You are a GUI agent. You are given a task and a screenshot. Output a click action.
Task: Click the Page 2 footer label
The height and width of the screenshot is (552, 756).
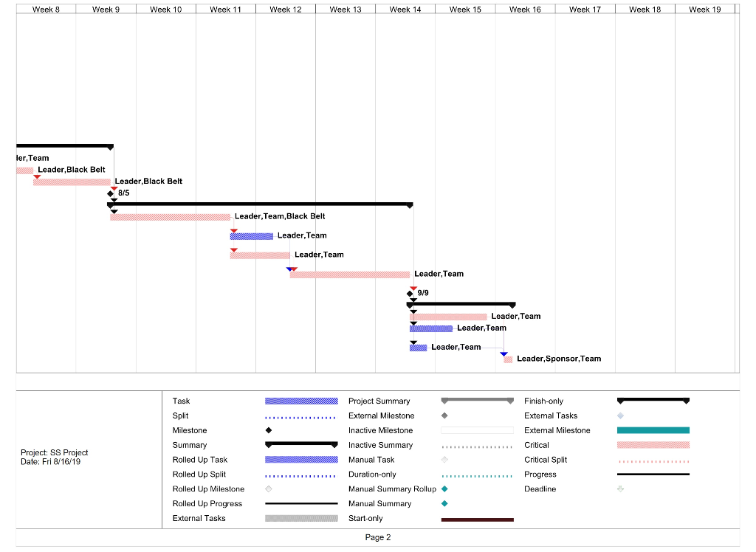[378, 537]
